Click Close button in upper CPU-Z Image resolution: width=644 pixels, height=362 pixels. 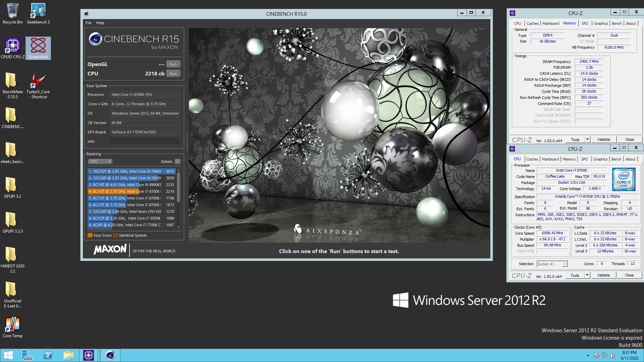pyautogui.click(x=630, y=139)
